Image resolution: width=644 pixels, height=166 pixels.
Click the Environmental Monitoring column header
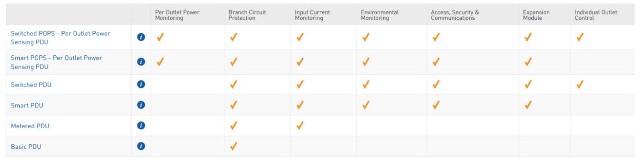click(x=379, y=15)
